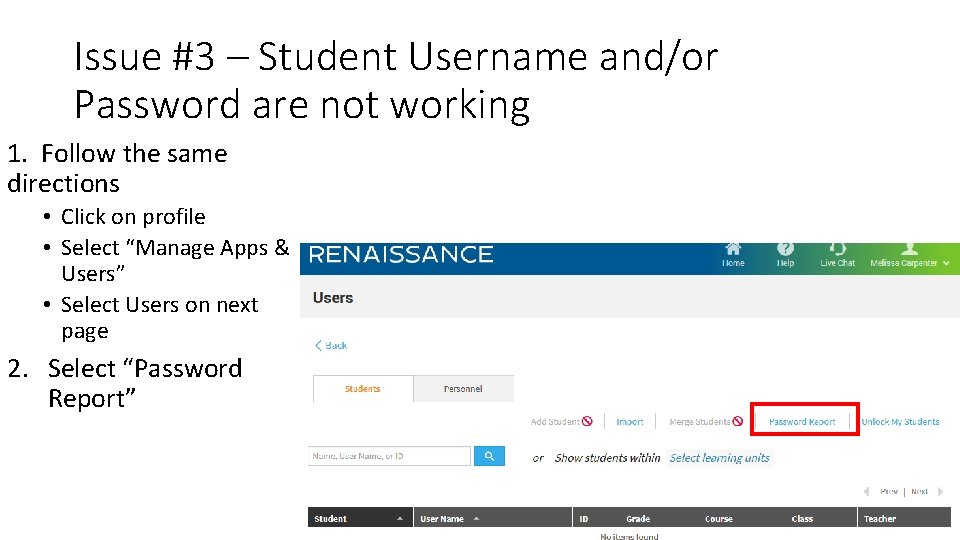Screen dimensions: 960x540
Task: Open the Home icon in Renaissance header
Action: click(x=733, y=250)
